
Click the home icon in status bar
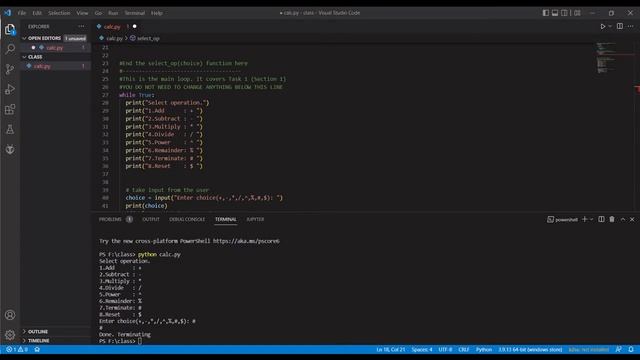(x=37, y=349)
